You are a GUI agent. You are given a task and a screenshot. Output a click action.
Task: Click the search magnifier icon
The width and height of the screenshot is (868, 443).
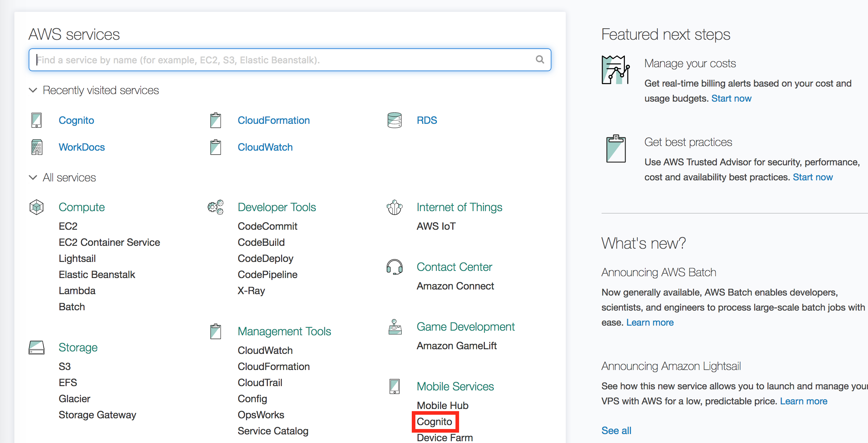coord(540,59)
